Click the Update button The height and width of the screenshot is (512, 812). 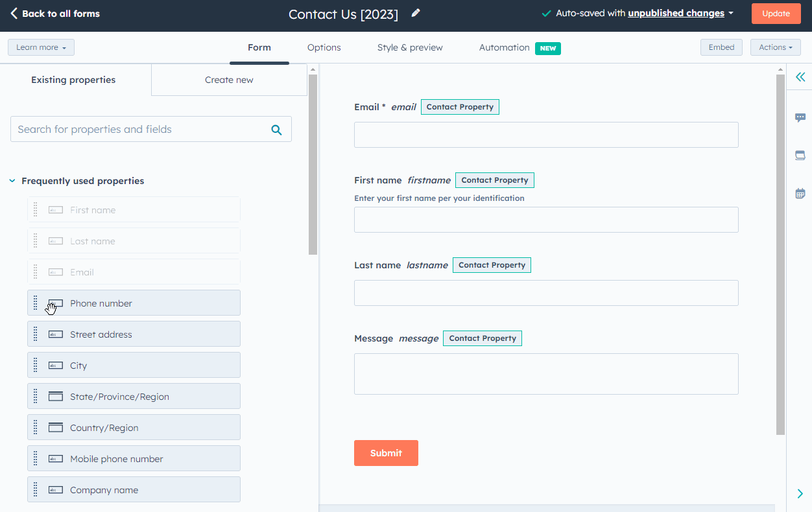pos(776,13)
